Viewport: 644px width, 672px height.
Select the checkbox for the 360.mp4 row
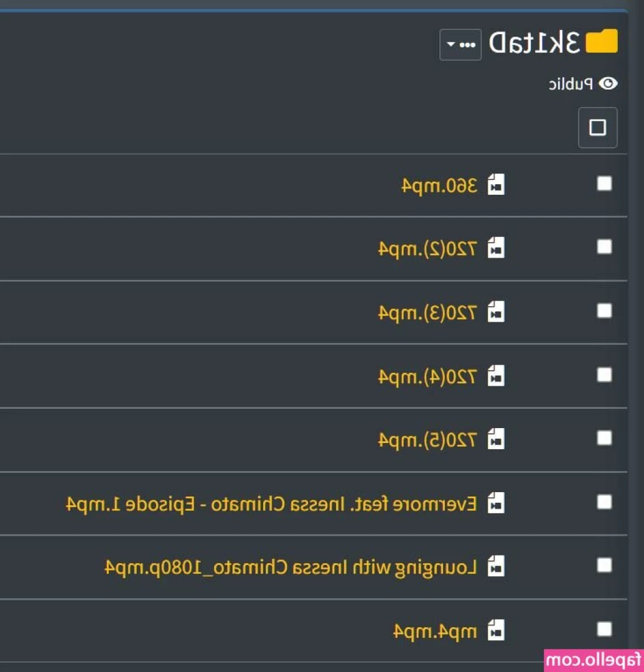pos(604,184)
